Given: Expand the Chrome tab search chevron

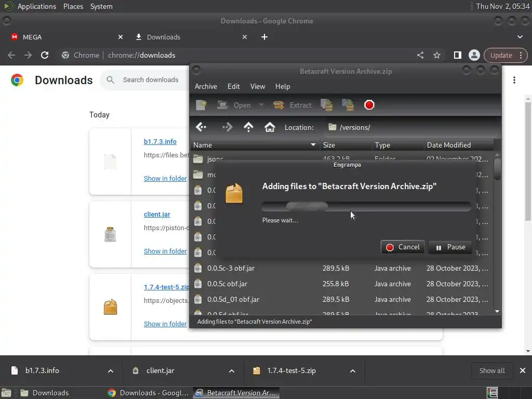Looking at the screenshot, I should click(520, 37).
